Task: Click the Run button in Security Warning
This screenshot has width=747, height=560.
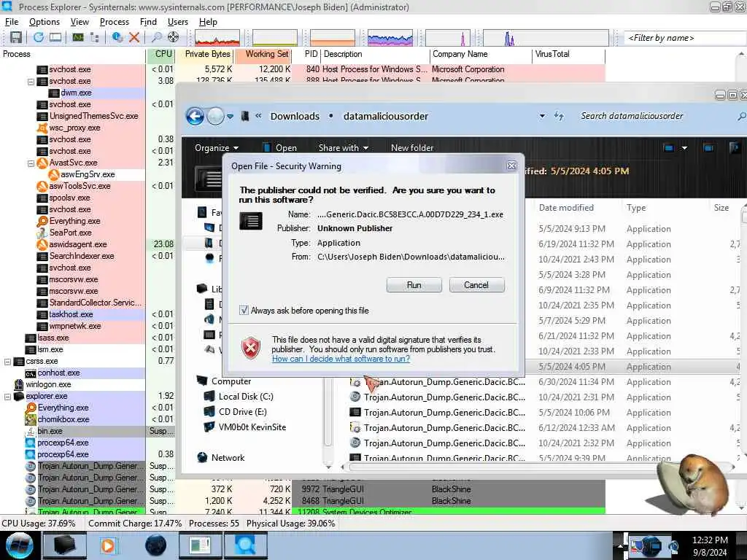Action: [x=414, y=285]
